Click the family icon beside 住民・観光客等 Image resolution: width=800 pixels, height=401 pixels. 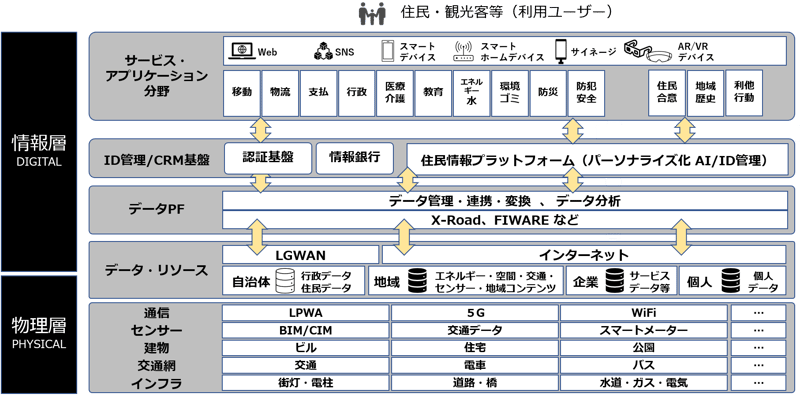pyautogui.click(x=372, y=13)
